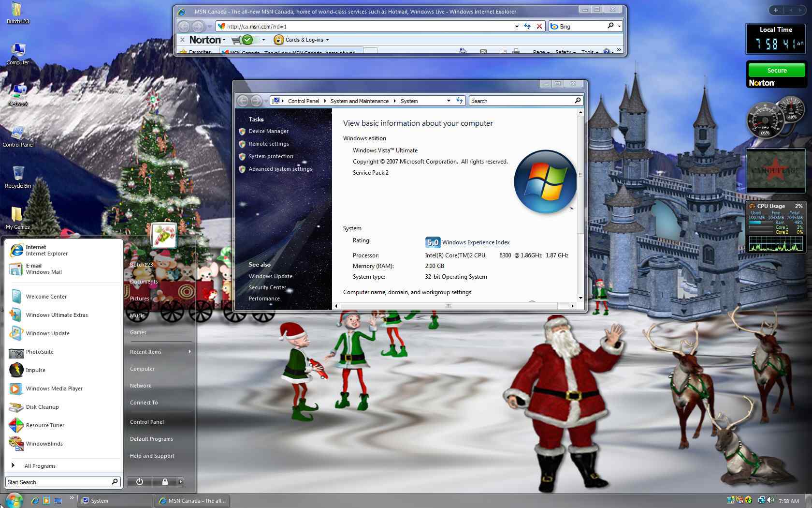Open IE address bar URL dropdown

pyautogui.click(x=517, y=26)
